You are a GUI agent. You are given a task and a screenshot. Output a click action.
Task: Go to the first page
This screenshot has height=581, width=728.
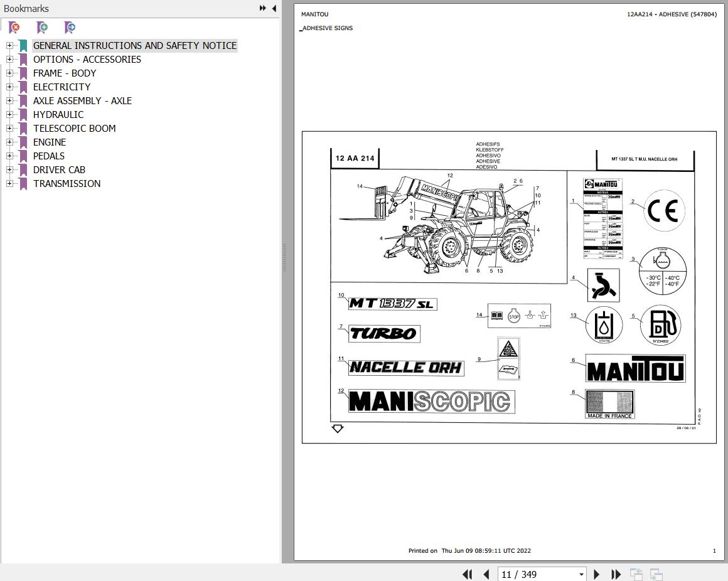(x=468, y=575)
